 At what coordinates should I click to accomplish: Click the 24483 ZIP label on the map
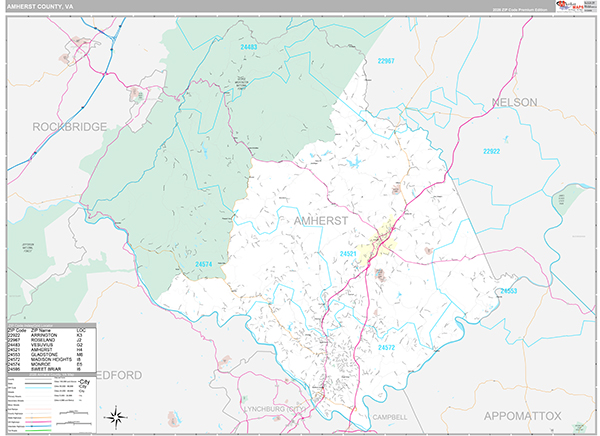click(249, 47)
